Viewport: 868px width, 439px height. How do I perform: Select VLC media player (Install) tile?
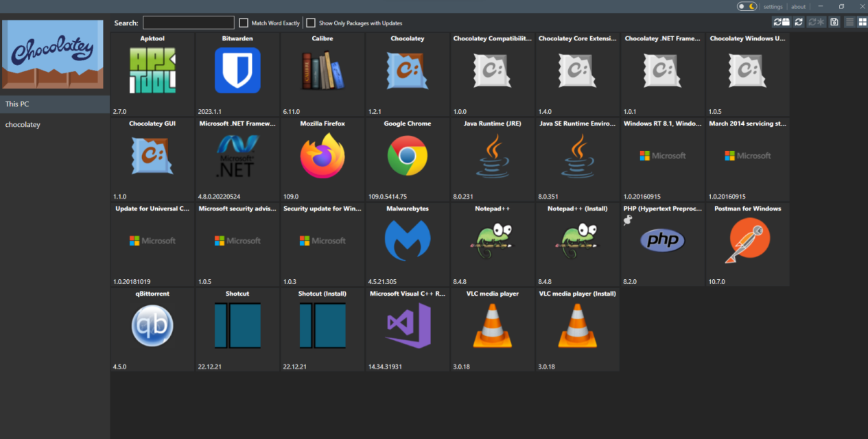point(578,329)
